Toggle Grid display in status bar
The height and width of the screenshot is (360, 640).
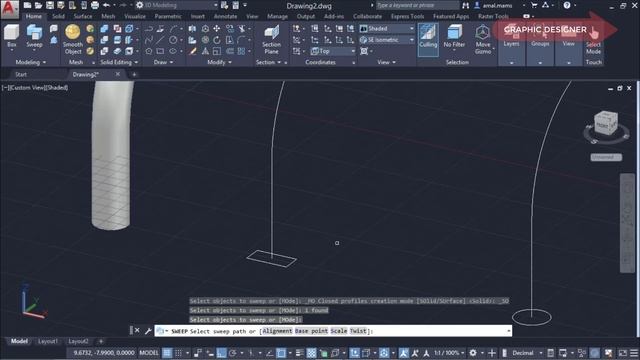pyautogui.click(x=167, y=353)
